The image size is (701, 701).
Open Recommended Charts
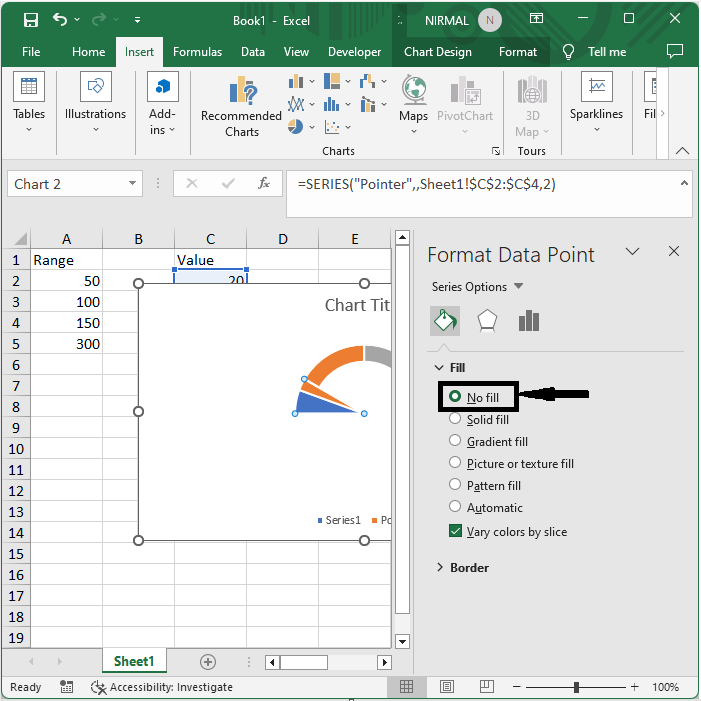click(241, 107)
